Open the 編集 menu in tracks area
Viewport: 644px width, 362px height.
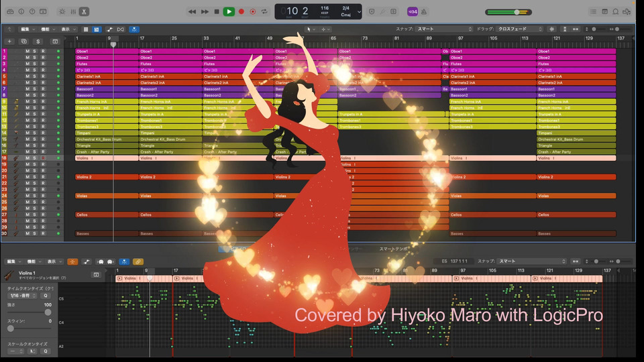(x=27, y=29)
